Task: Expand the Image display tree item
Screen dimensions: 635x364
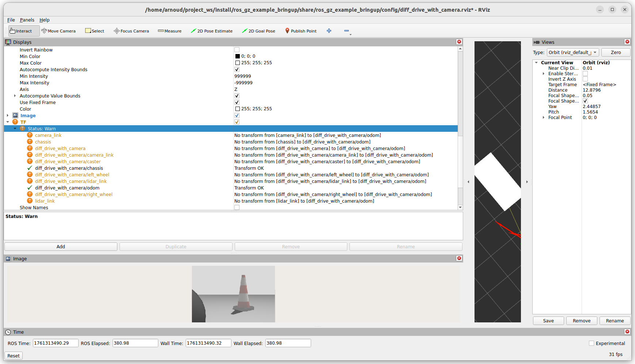Action: coord(8,115)
